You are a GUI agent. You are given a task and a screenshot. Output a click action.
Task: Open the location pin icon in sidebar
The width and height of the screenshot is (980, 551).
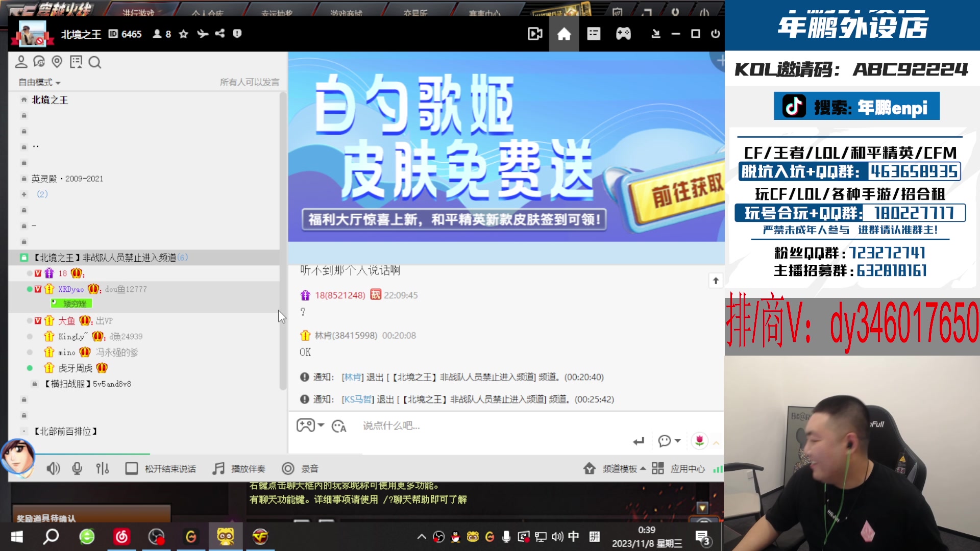pyautogui.click(x=57, y=62)
